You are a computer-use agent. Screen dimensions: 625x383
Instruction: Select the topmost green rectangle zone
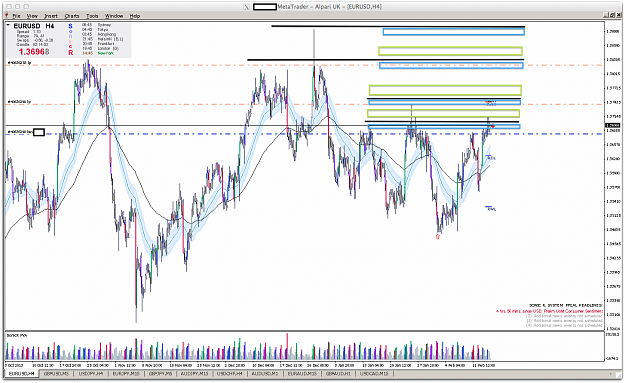450,51
